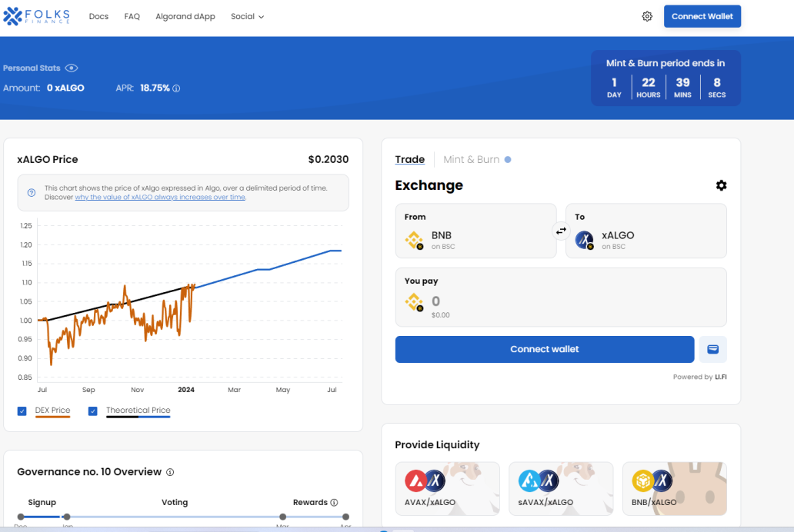The height and width of the screenshot is (532, 794).
Task: Click the 18.75% APR value
Action: click(155, 88)
